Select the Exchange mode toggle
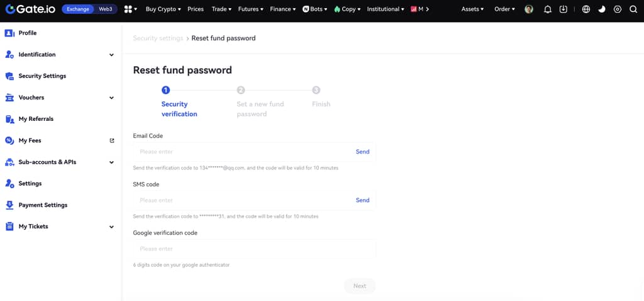The image size is (644, 301). pyautogui.click(x=78, y=9)
